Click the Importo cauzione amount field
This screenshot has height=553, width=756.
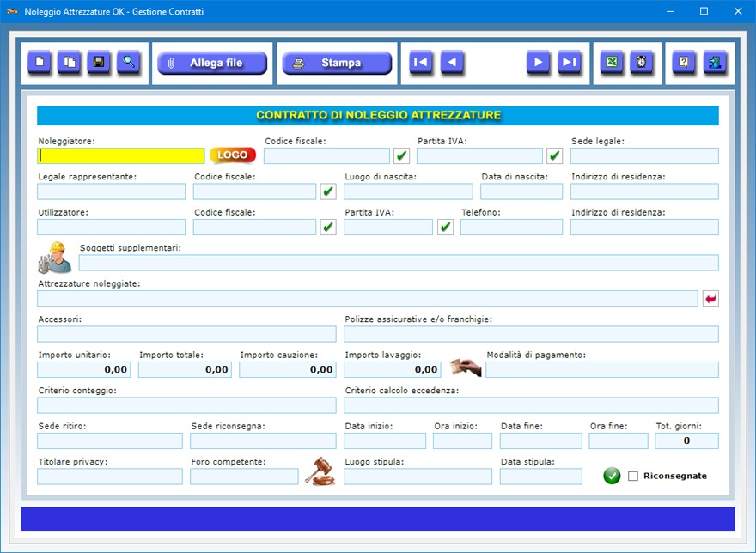288,370
